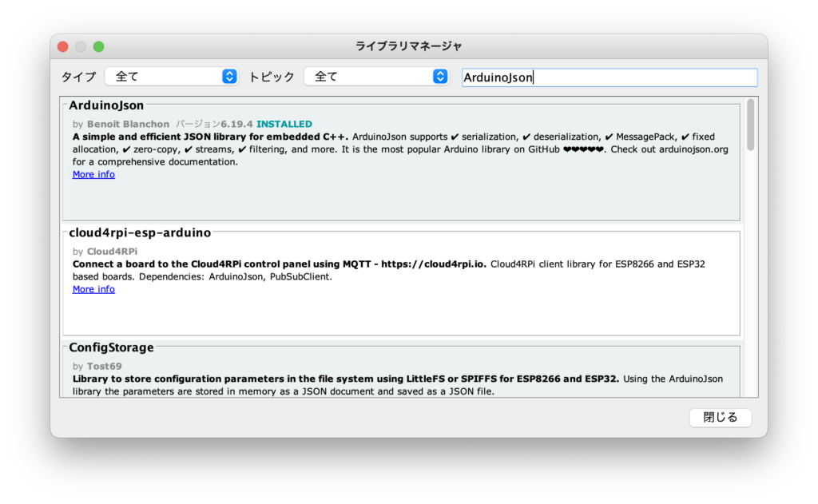Select the cloud4rpi-esp-arduino library entry title

click(x=140, y=233)
